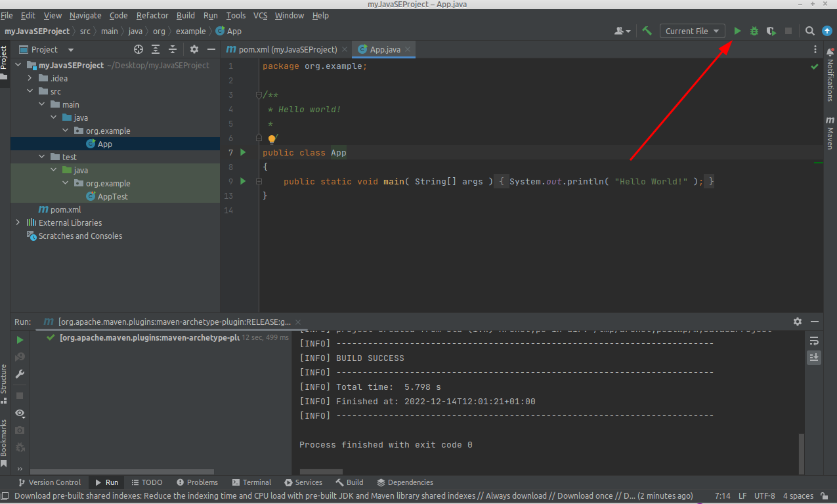Click the wrench icon in the Run panel
Screen dimensions: 837x504
pos(20,374)
